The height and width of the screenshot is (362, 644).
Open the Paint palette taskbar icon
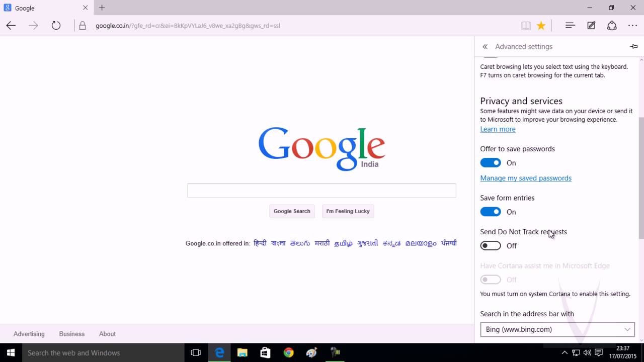pyautogui.click(x=311, y=353)
